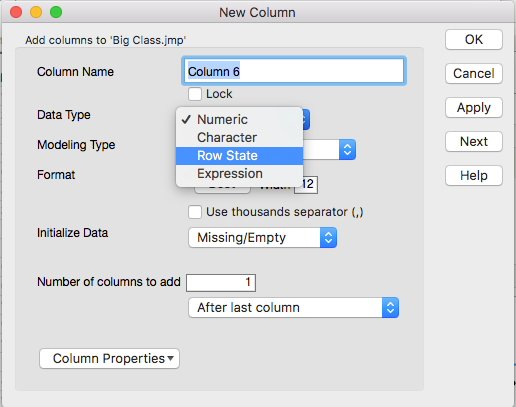Click the Initialize Data dropdown stepper arrows
Image resolution: width=516 pixels, height=407 pixels.
pyautogui.click(x=328, y=238)
